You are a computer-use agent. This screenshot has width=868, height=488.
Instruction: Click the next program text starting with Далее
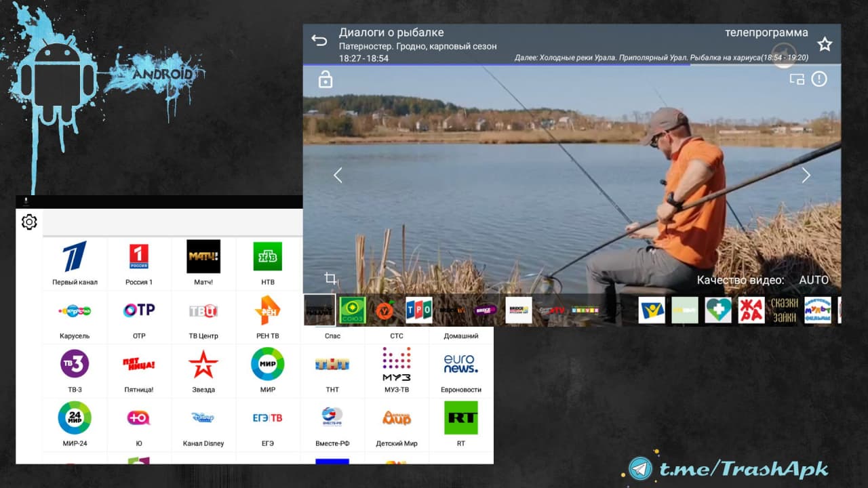click(661, 58)
